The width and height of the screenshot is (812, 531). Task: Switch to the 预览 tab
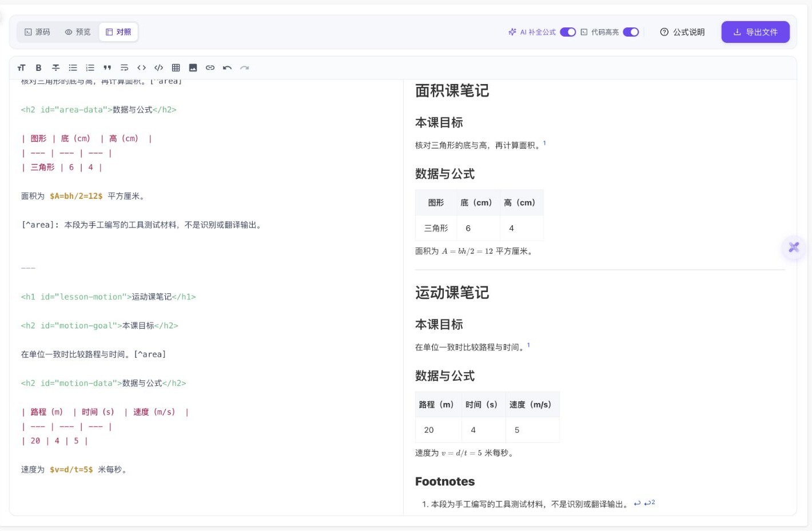click(x=78, y=32)
